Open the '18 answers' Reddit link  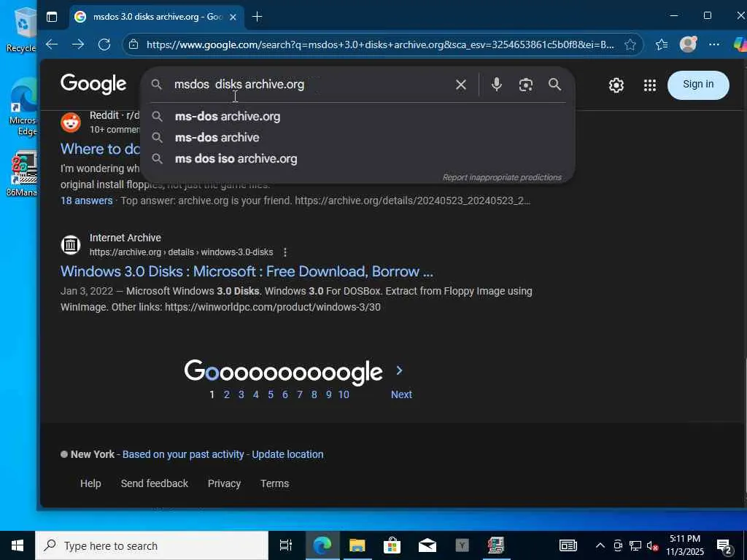click(86, 201)
